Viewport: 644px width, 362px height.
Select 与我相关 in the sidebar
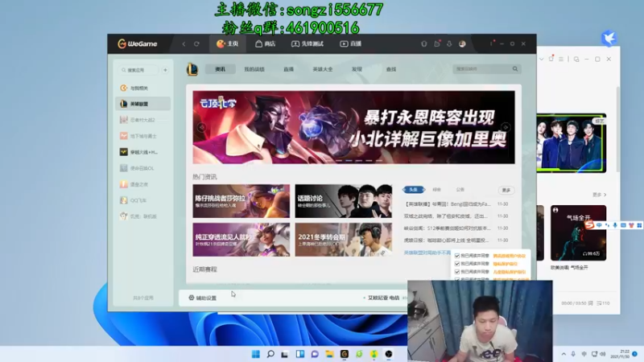tap(143, 88)
